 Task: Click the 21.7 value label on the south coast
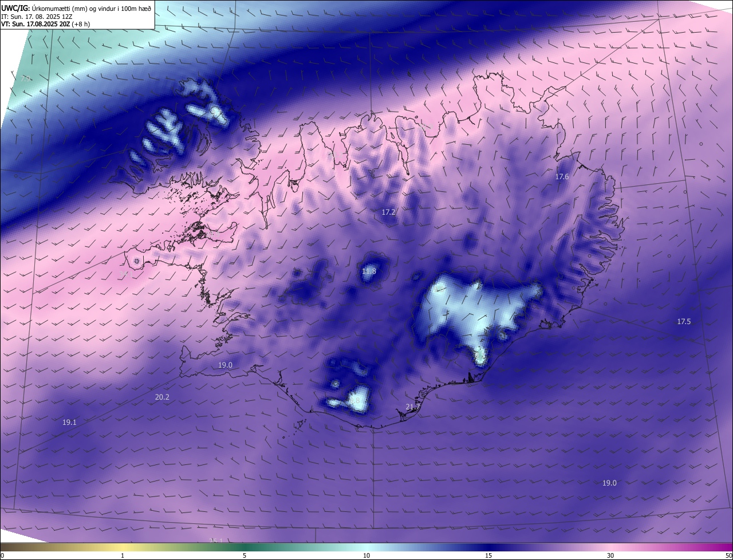coord(413,407)
